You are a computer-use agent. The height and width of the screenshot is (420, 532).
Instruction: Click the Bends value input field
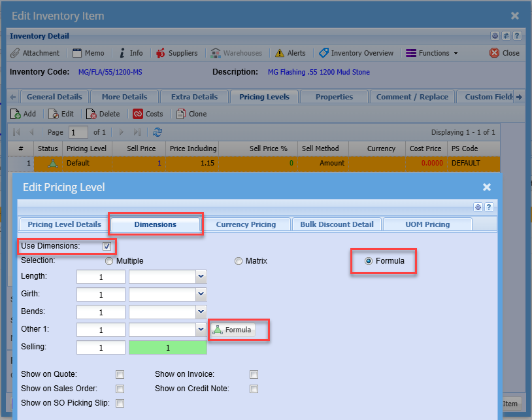(101, 312)
